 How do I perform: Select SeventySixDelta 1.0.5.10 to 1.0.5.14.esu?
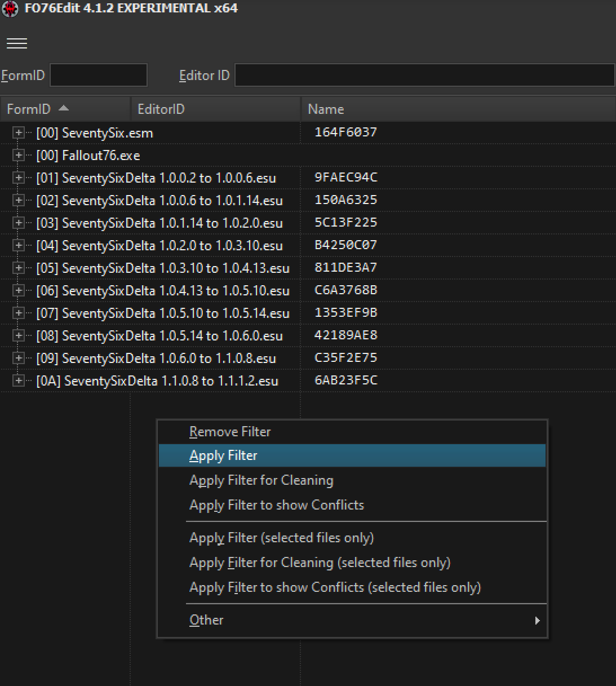coord(163,313)
